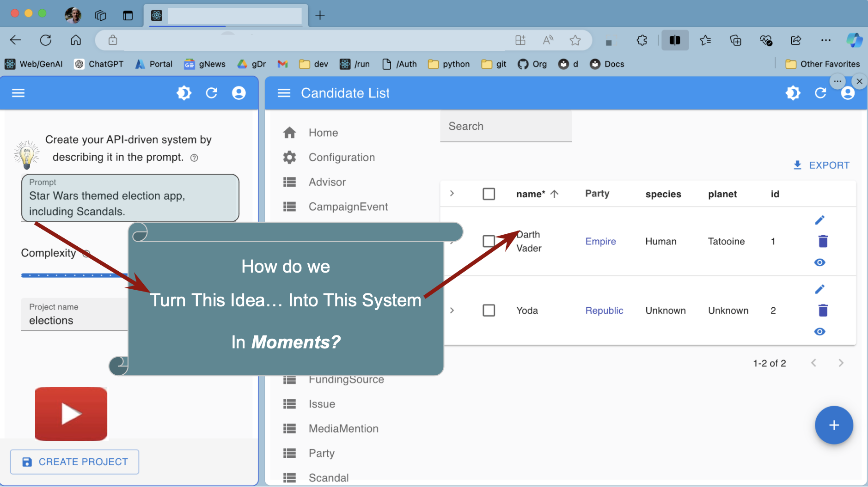Check the Darth Vader row checkbox
Screen dimensions: 868x487
pyautogui.click(x=489, y=241)
